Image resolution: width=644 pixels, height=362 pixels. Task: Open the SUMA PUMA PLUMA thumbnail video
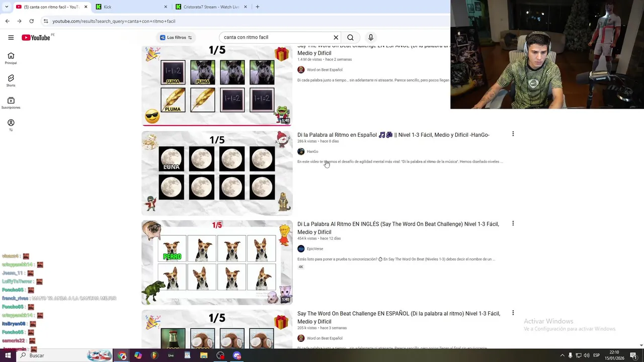[x=217, y=85]
